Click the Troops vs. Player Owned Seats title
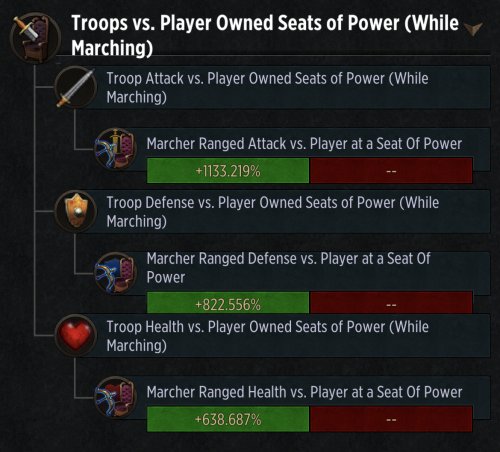 [x=265, y=35]
